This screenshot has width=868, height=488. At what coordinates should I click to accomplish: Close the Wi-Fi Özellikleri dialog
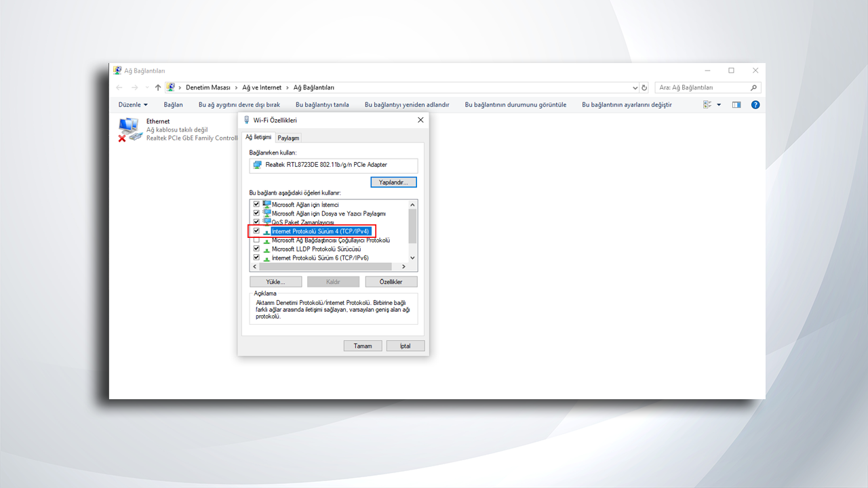420,120
